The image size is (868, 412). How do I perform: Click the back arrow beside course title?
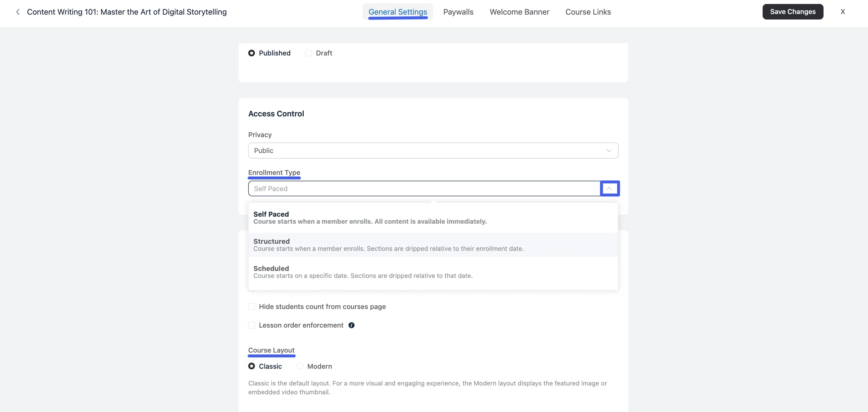pos(18,12)
